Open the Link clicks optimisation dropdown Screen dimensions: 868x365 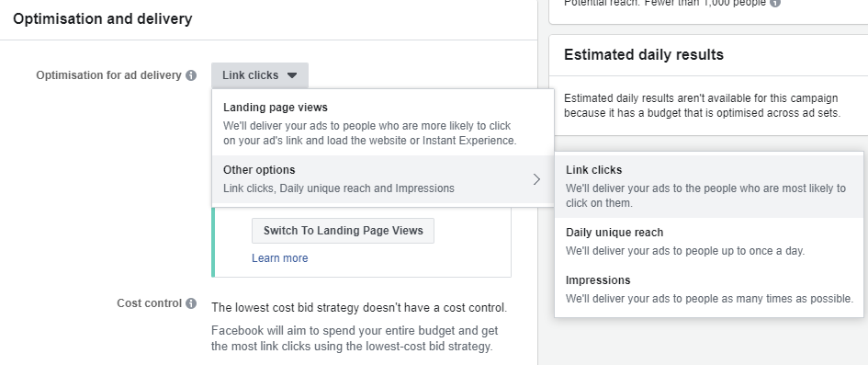[260, 75]
